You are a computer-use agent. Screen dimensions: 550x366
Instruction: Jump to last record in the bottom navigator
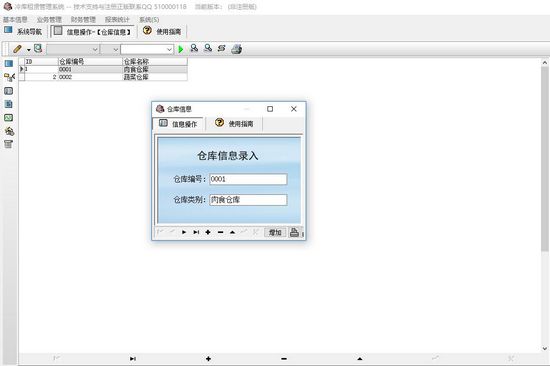point(133,359)
